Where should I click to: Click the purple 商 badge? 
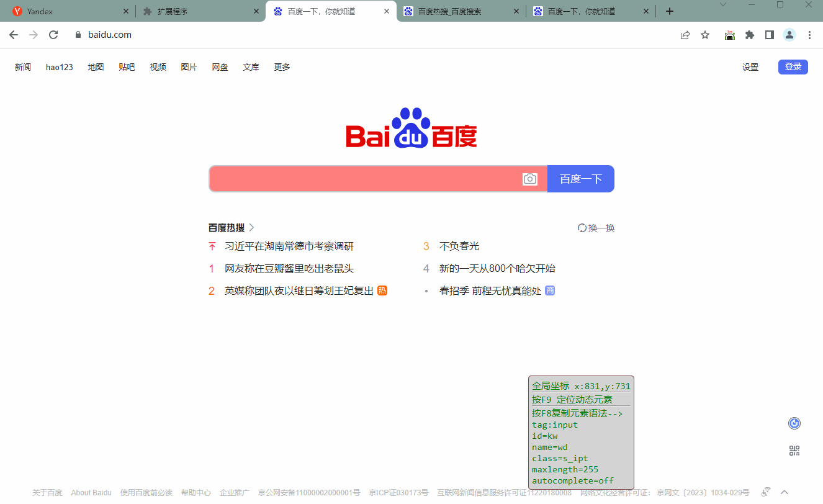(x=550, y=290)
